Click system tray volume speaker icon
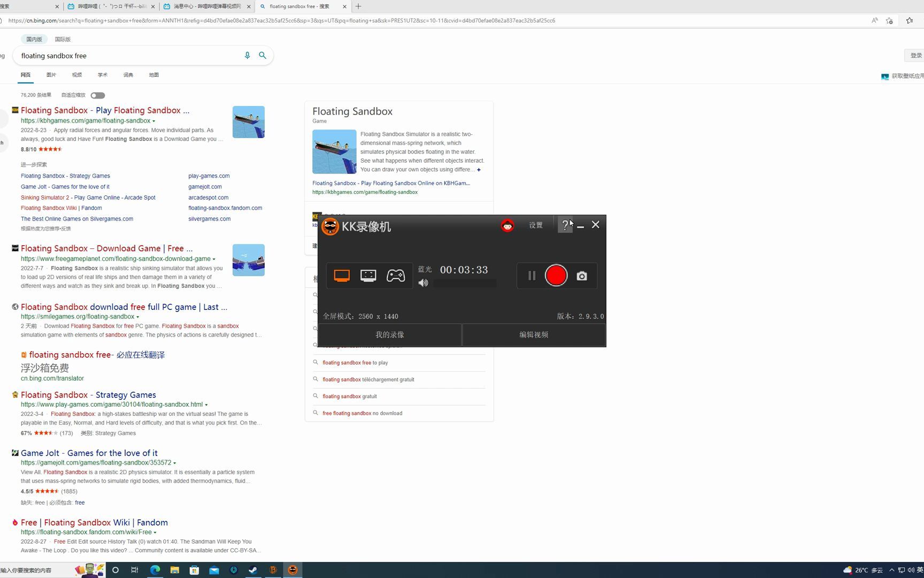 [x=911, y=571]
